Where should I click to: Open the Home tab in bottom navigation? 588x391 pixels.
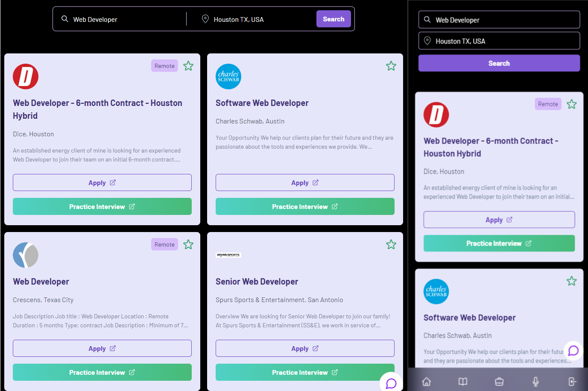click(x=426, y=381)
